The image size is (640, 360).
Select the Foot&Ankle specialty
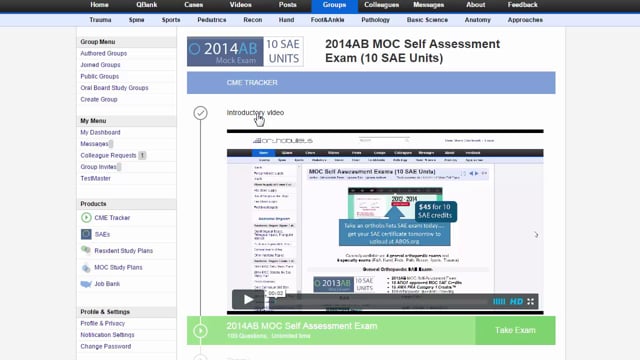(327, 20)
